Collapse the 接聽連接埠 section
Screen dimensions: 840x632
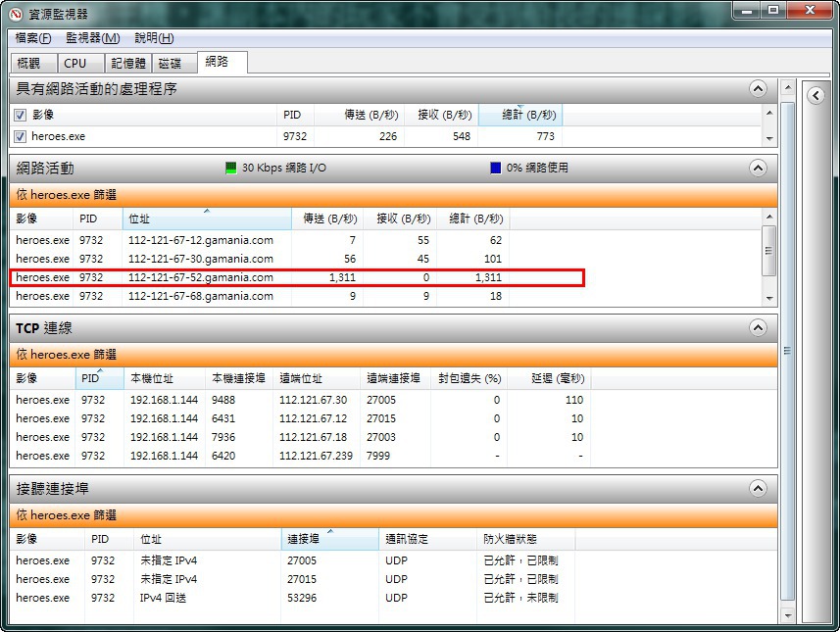click(x=758, y=488)
